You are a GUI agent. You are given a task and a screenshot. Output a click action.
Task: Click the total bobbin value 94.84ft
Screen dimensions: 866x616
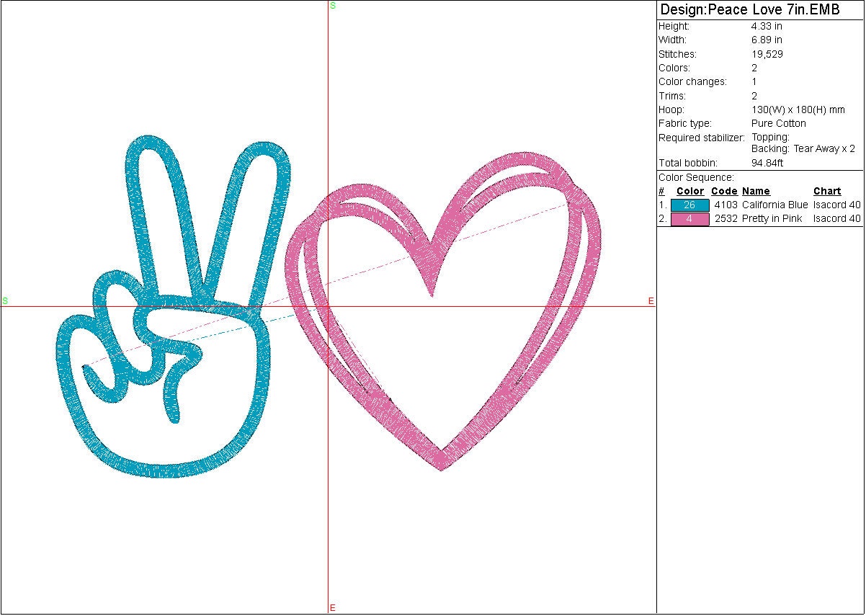(767, 164)
